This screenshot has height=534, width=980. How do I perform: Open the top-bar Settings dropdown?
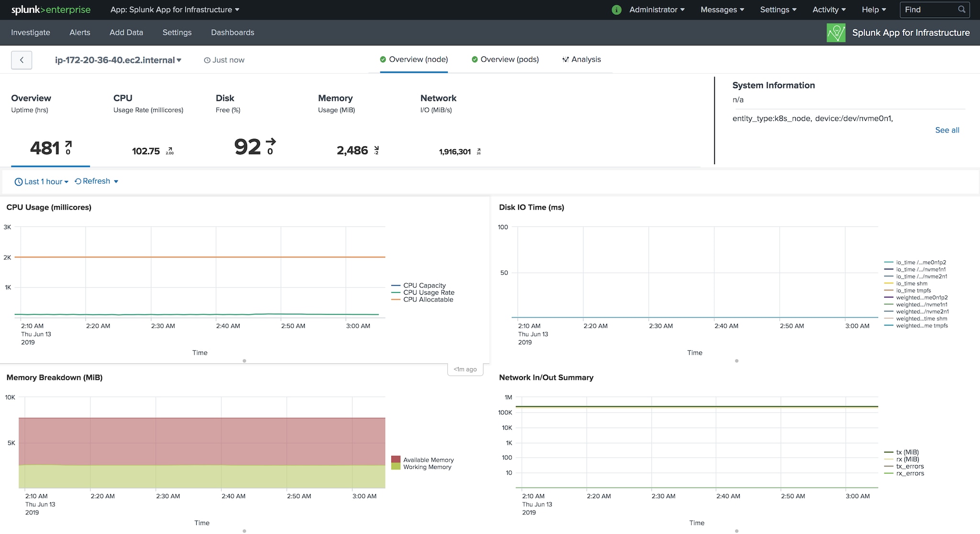778,10
